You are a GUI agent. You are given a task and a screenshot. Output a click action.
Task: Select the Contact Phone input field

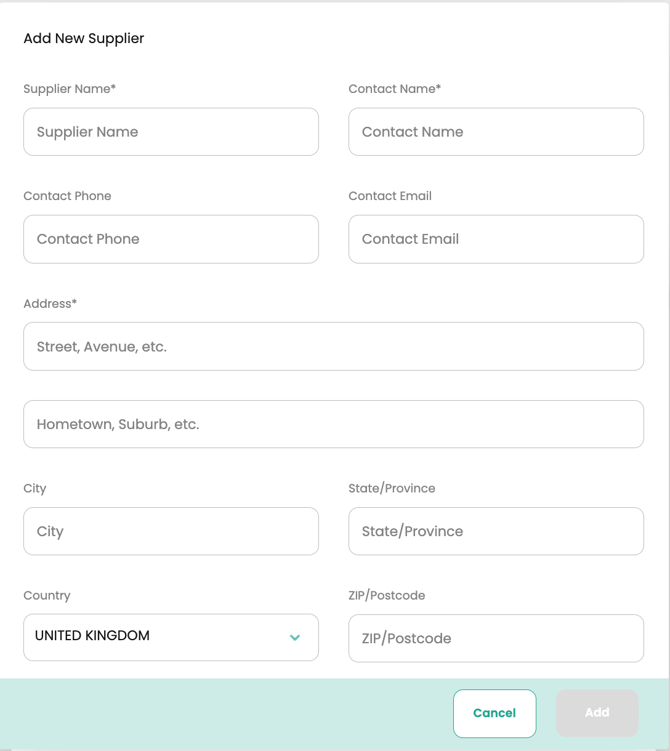point(171,239)
